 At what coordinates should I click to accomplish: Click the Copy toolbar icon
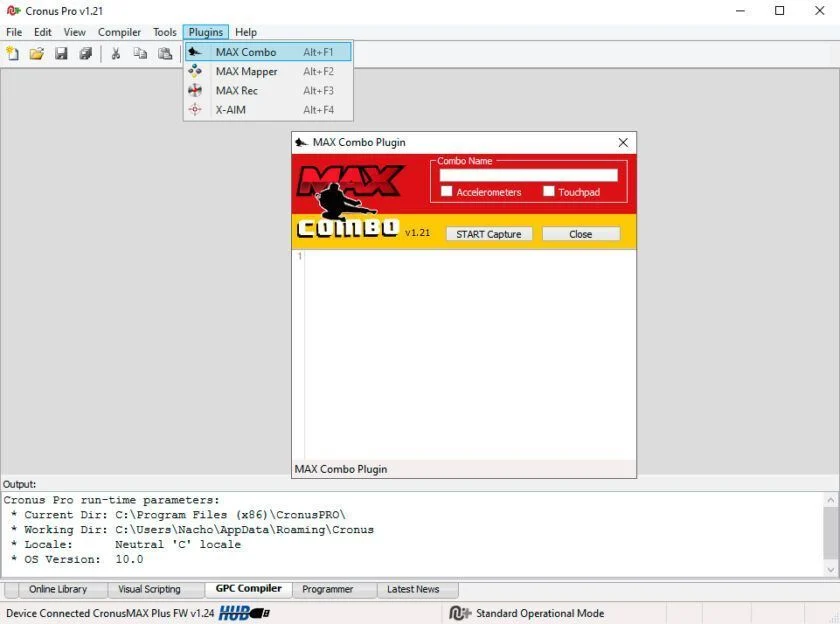pos(140,54)
